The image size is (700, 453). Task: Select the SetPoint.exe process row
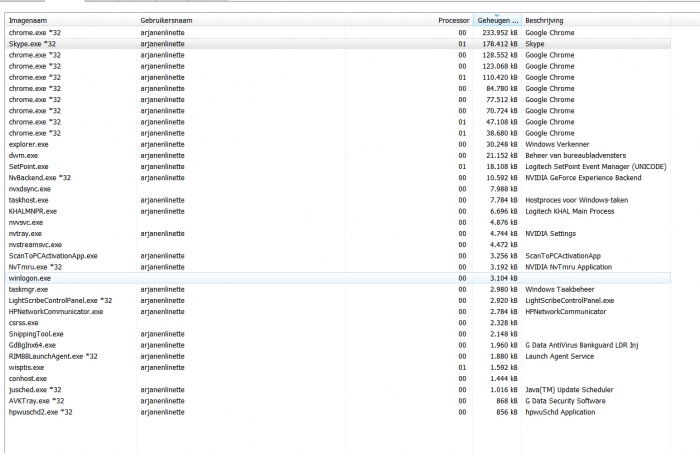(x=338, y=166)
